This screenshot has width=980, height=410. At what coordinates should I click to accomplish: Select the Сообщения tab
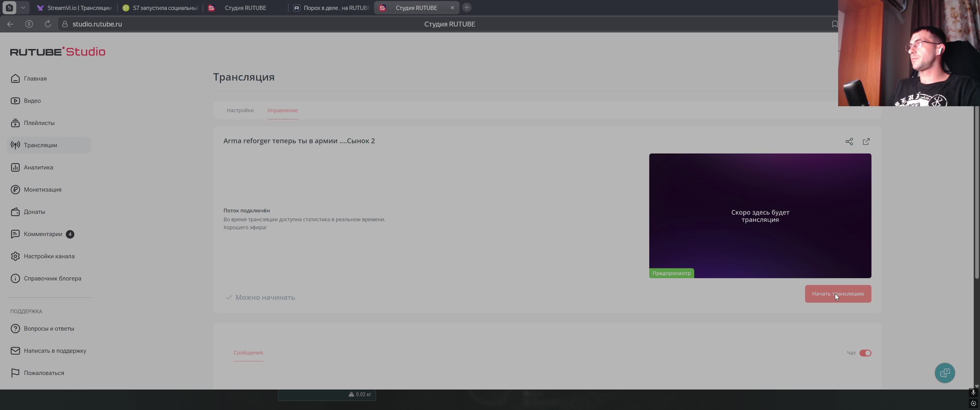(248, 352)
